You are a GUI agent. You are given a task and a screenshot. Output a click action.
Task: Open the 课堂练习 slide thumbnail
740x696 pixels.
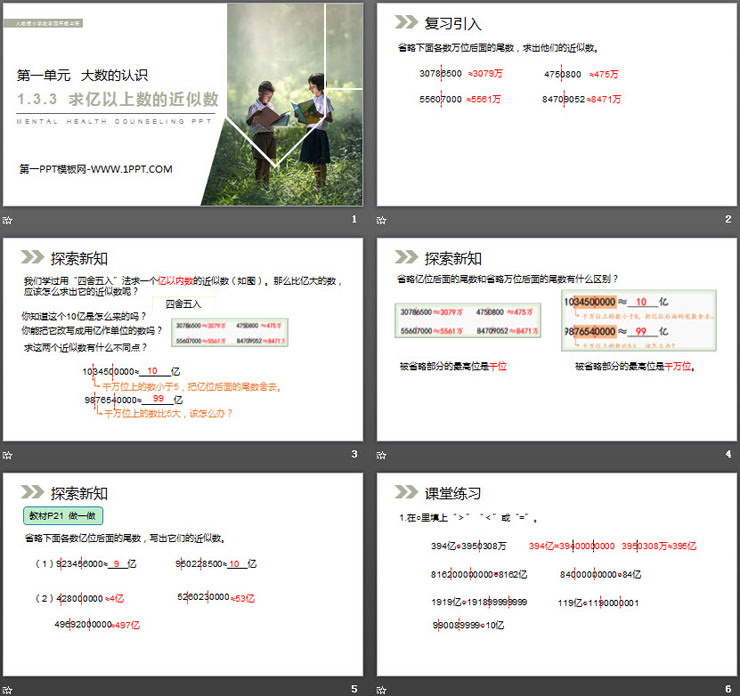pos(556,576)
